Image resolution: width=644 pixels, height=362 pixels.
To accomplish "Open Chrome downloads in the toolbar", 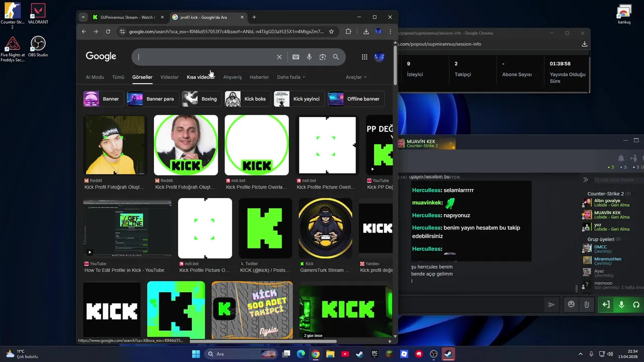I will coord(366,31).
